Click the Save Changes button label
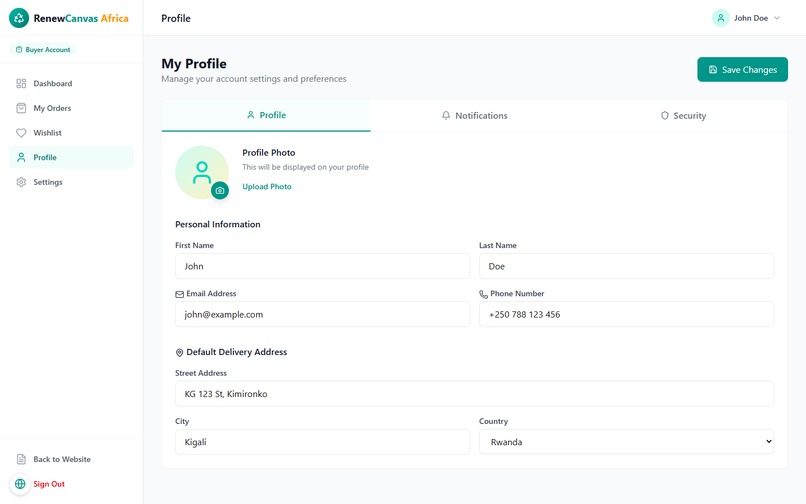 coord(749,69)
